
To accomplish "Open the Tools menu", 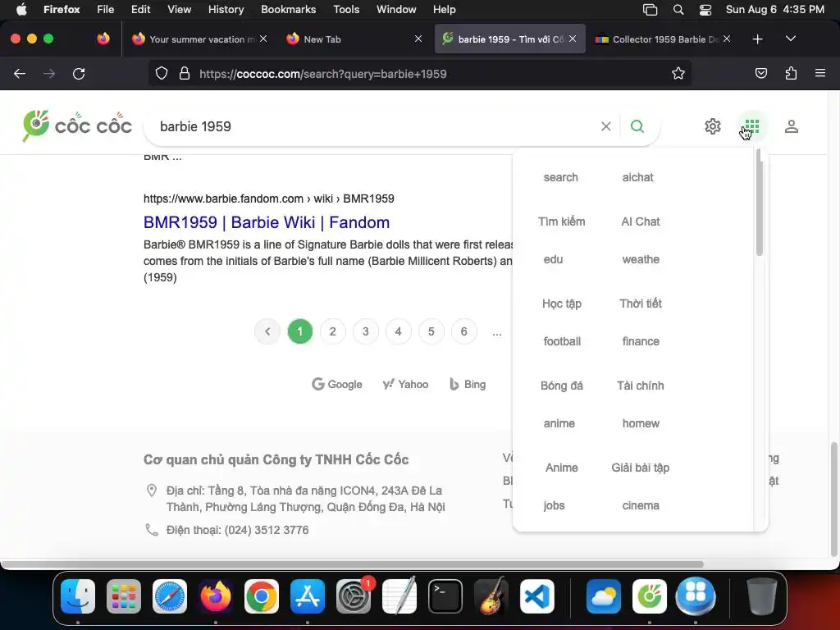I will pyautogui.click(x=346, y=10).
